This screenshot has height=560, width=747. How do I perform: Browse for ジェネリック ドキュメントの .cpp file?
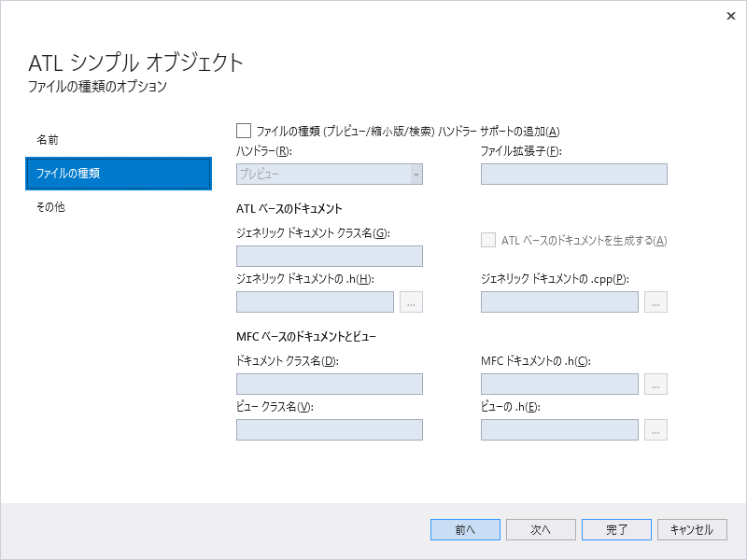[x=655, y=301]
